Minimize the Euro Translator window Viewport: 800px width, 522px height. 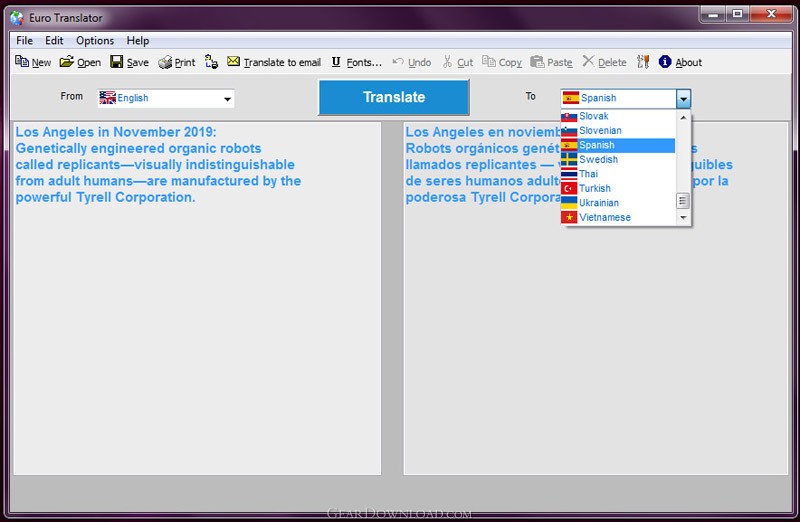(x=713, y=14)
